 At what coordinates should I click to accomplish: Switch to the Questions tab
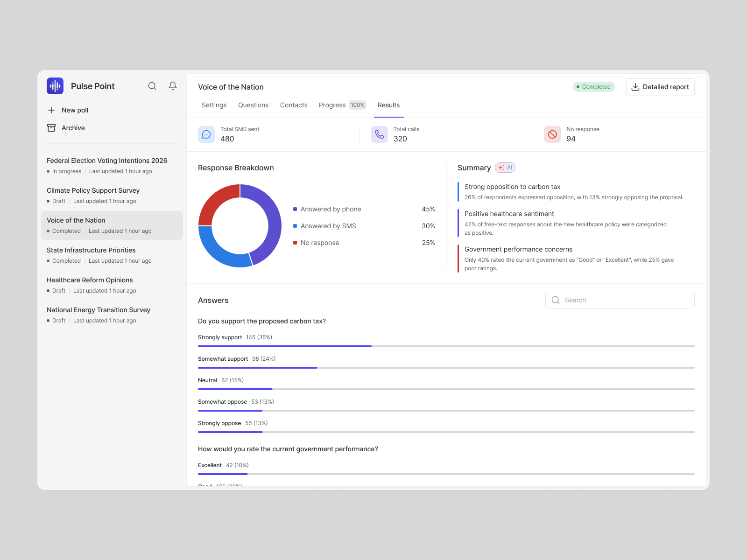(254, 105)
